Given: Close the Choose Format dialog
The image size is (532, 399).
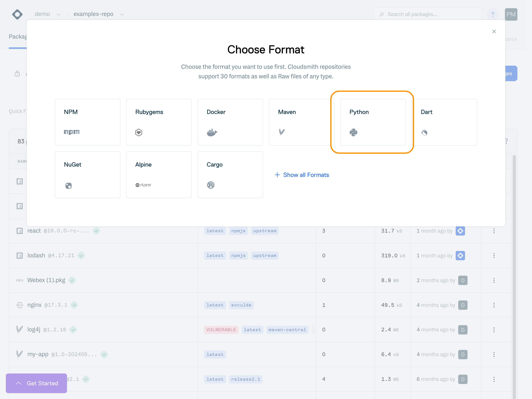Looking at the screenshot, I should [x=494, y=32].
